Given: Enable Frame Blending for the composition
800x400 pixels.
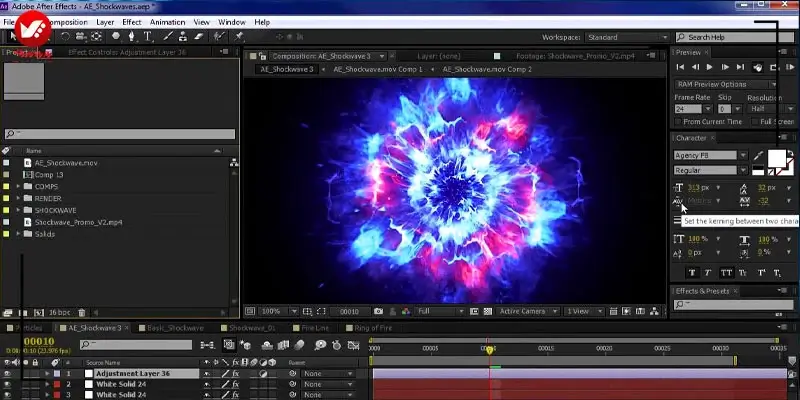Looking at the screenshot, I should 283,345.
